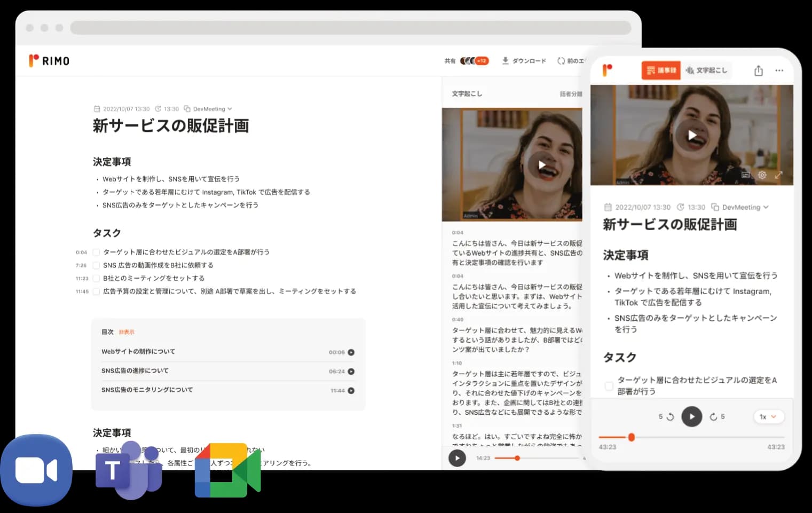
Task: Open the download (ダウンロード) icon
Action: 505,61
